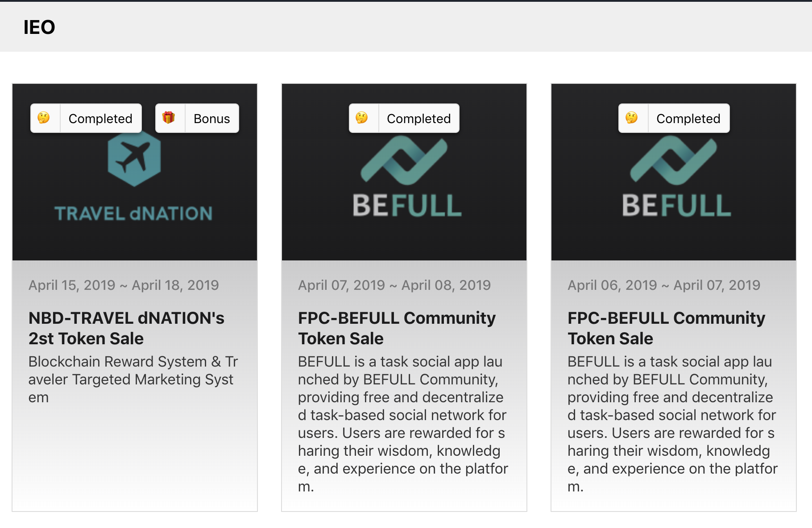Screen dimensions: 812x528
Task: Click middle card's BEFULL zigzag logo
Action: click(x=404, y=161)
